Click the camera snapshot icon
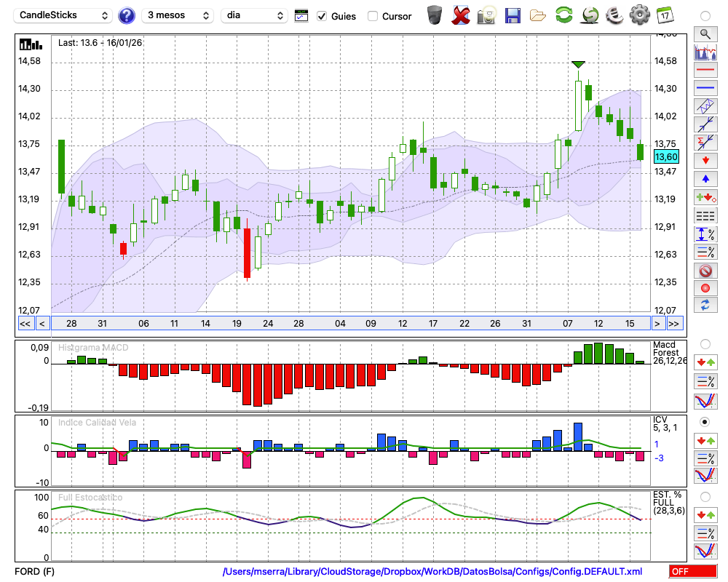This screenshot has width=728, height=582. pyautogui.click(x=486, y=15)
